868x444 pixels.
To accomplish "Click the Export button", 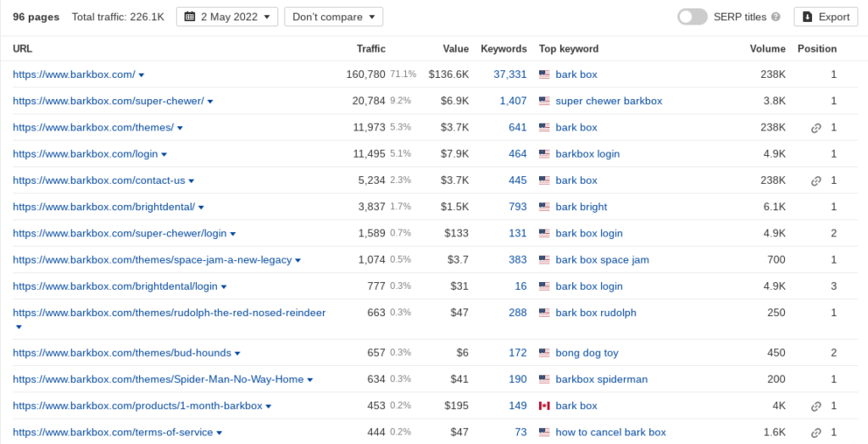I will (x=826, y=17).
